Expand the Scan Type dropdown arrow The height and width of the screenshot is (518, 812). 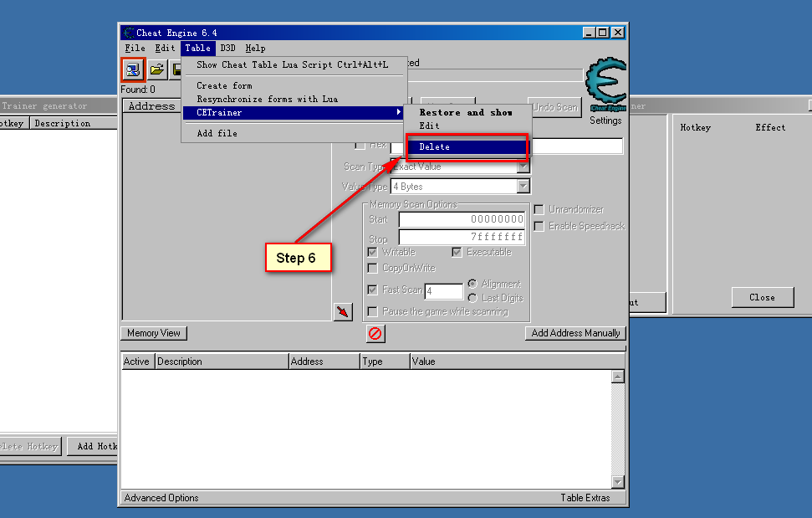point(523,167)
